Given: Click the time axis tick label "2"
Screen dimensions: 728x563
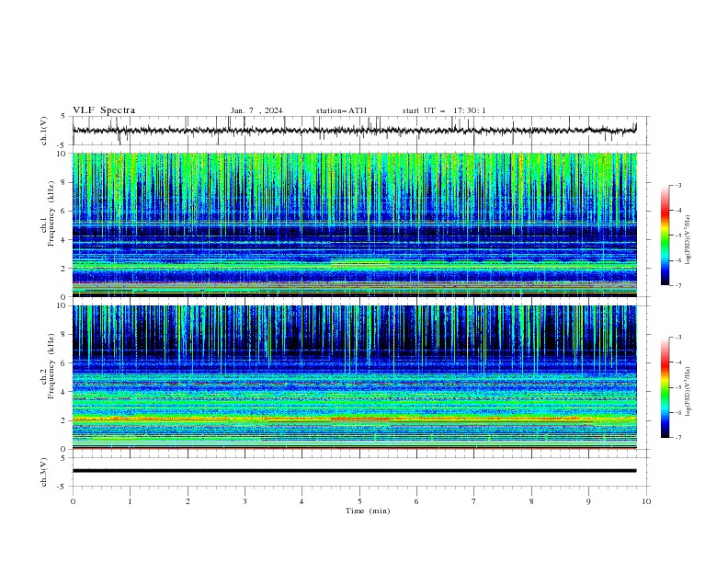Looking at the screenshot, I should pyautogui.click(x=188, y=501).
